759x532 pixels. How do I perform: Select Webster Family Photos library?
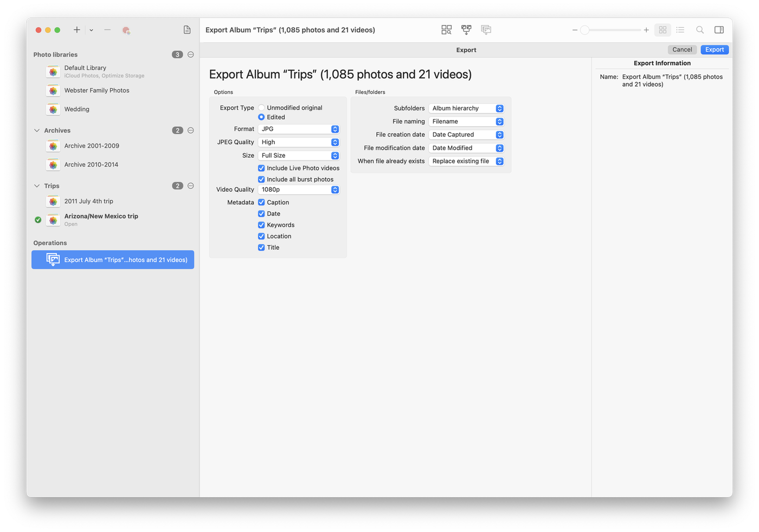point(97,90)
